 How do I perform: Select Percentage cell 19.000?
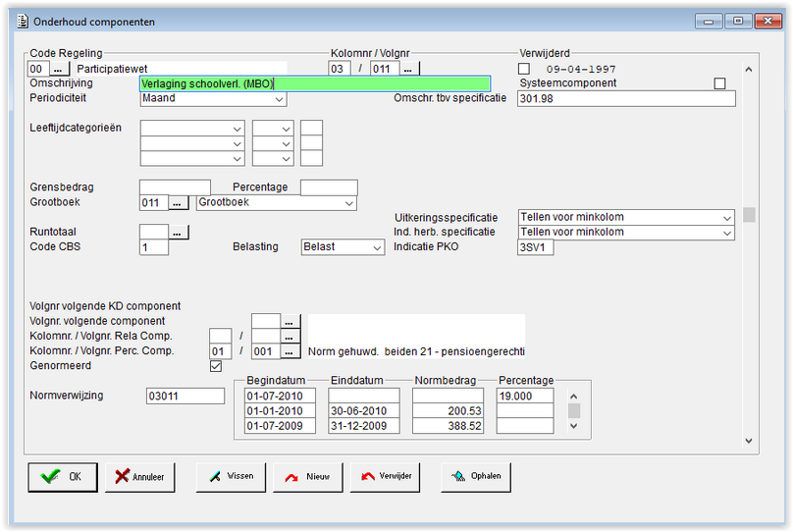coord(525,396)
